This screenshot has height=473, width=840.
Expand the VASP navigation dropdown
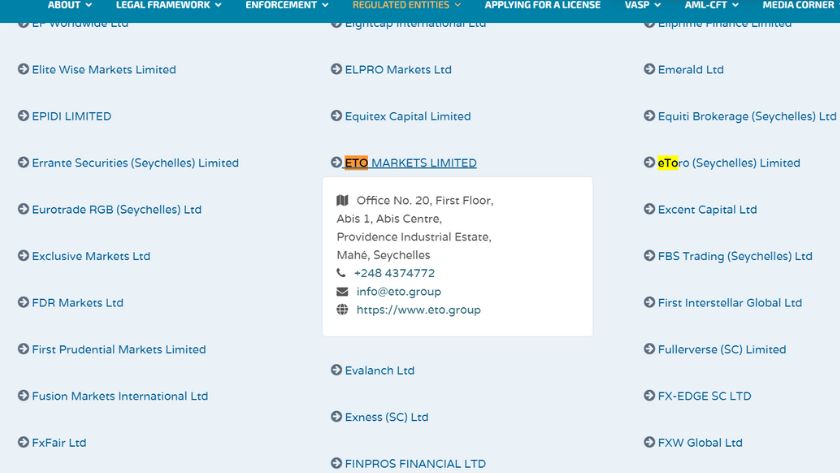[642, 5]
